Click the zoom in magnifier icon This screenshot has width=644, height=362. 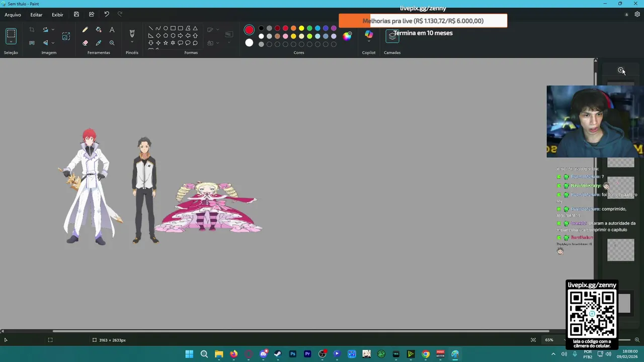click(637, 340)
